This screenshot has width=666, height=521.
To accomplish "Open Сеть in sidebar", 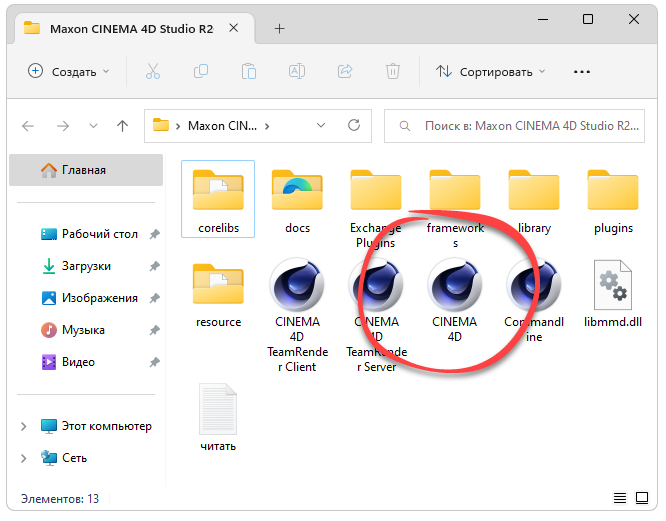I will 74,458.
